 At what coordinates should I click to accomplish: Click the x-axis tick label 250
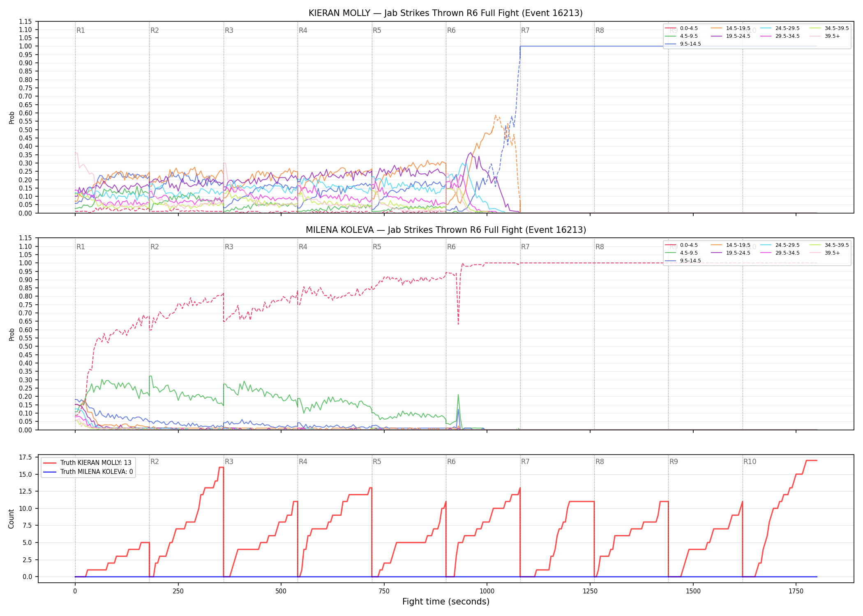pos(178,591)
